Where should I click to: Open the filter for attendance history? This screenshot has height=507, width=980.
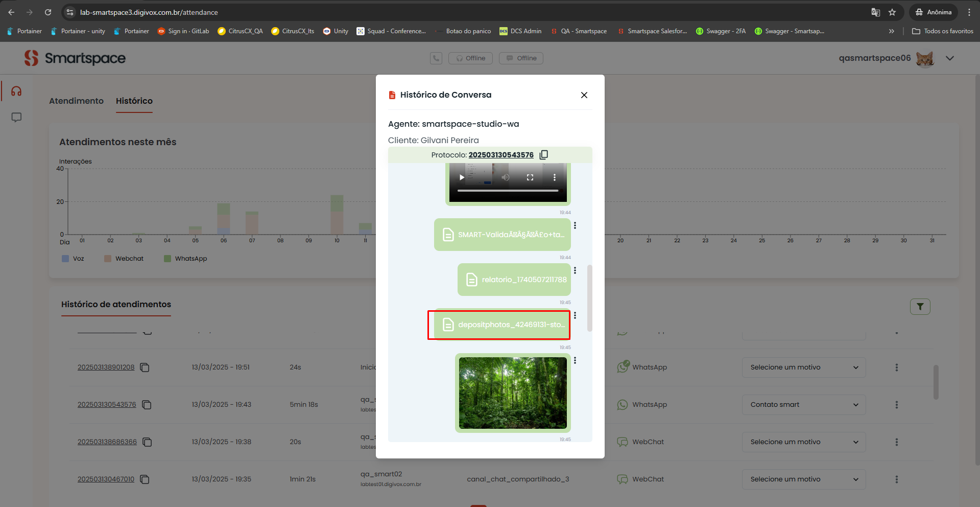[920, 307]
